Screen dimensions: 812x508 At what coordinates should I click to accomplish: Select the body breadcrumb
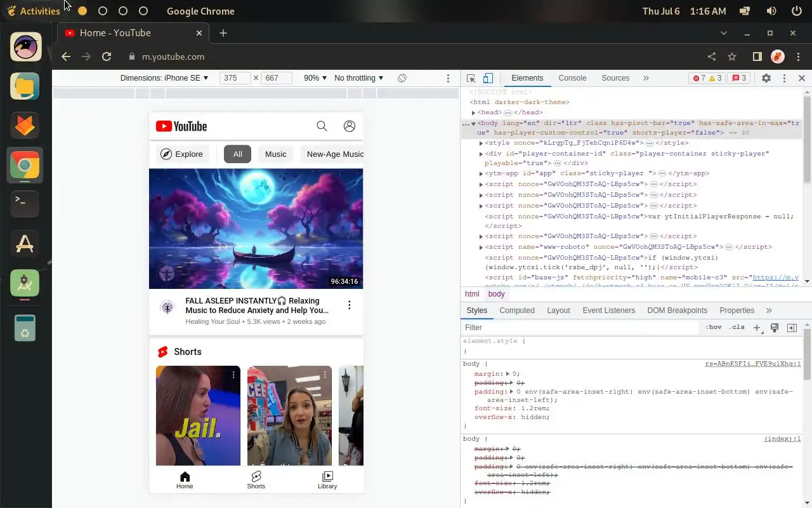click(x=496, y=294)
